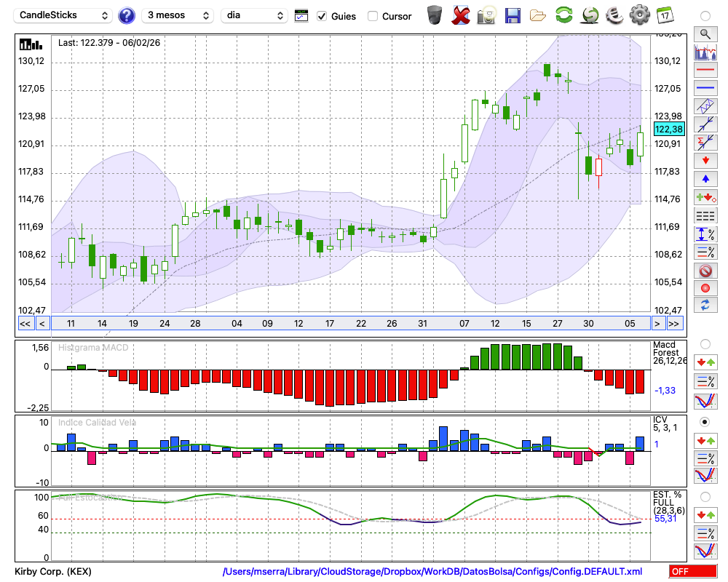Screen dimensions: 728x582
Task: Click the << jump-to-start button
Action: coord(25,323)
